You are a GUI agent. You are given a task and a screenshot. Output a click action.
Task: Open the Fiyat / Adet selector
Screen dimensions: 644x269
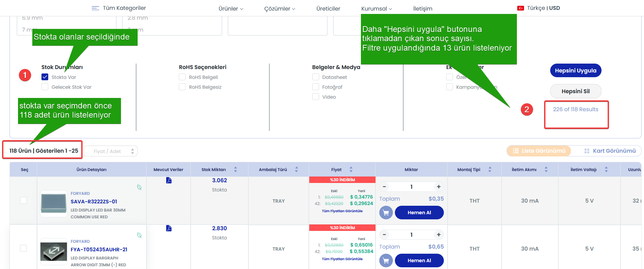(x=111, y=151)
